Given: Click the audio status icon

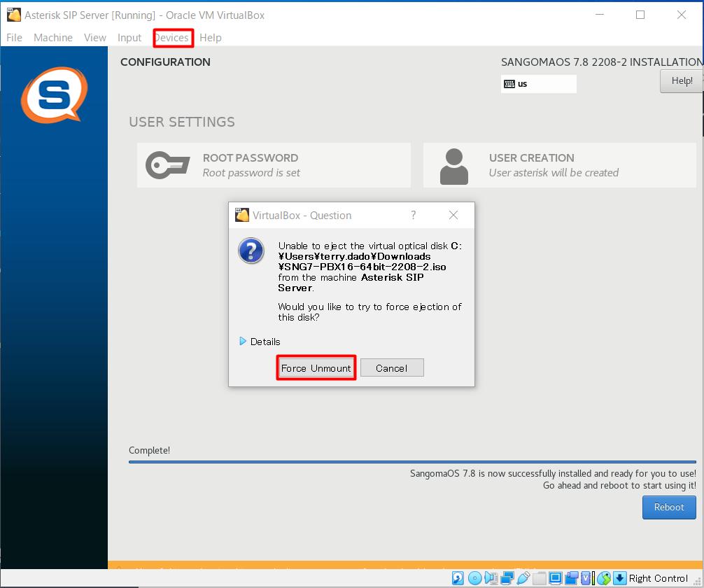Looking at the screenshot, I should pos(491,578).
